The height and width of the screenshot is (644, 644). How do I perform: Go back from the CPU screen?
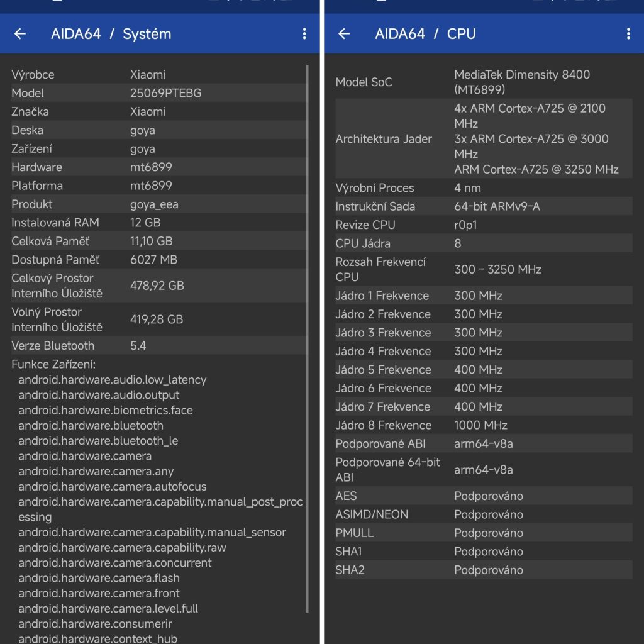[344, 34]
